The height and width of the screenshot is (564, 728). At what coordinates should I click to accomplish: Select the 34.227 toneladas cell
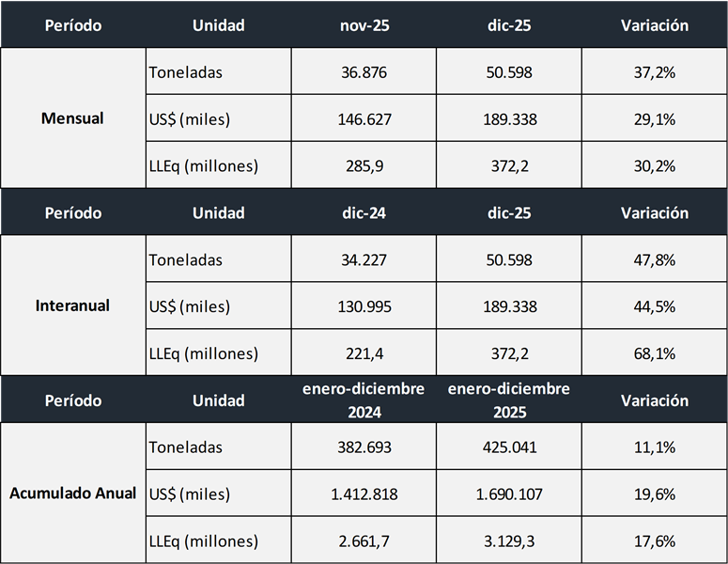364,259
